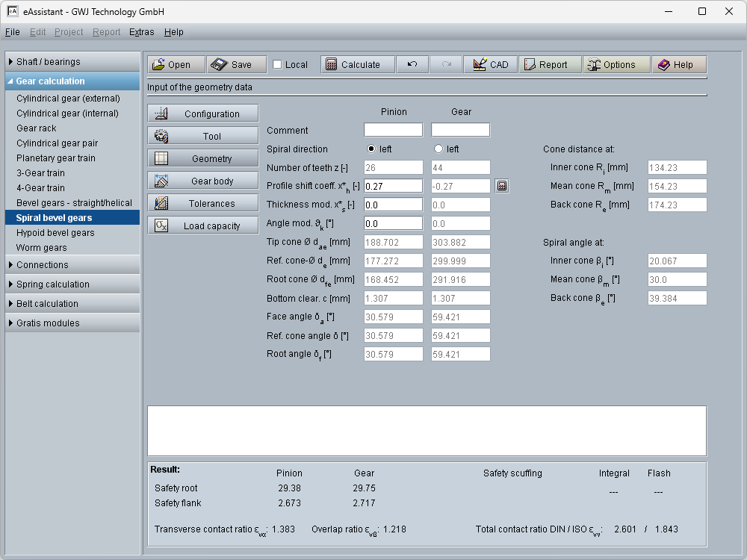Run the Calculate toolbar button
This screenshot has width=747, height=560.
point(353,65)
